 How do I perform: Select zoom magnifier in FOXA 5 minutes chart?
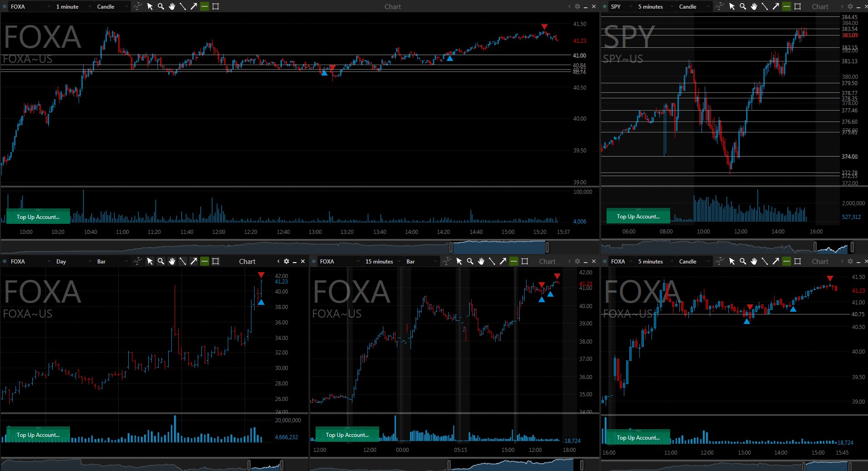click(743, 261)
